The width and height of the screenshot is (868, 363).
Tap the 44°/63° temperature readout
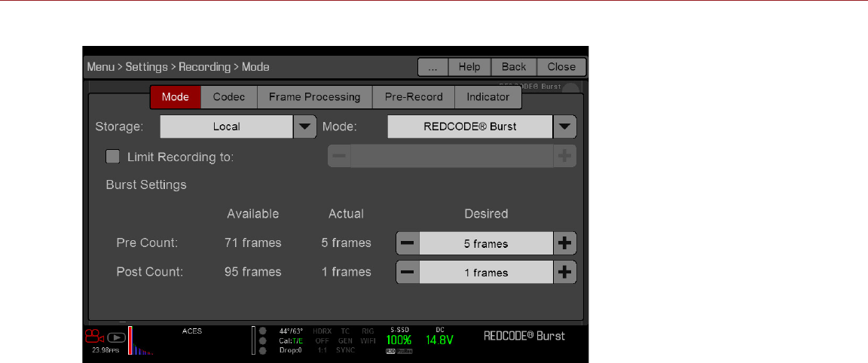[x=291, y=331]
